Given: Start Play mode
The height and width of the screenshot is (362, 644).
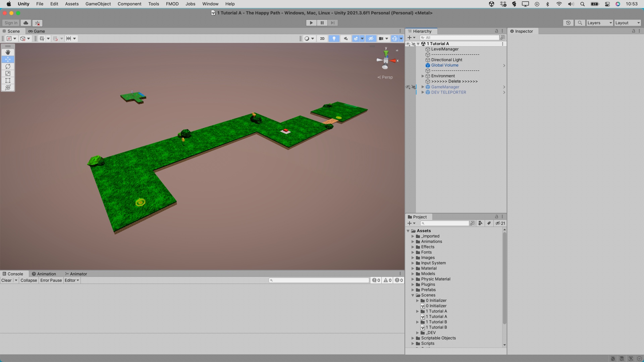Looking at the screenshot, I should point(311,23).
